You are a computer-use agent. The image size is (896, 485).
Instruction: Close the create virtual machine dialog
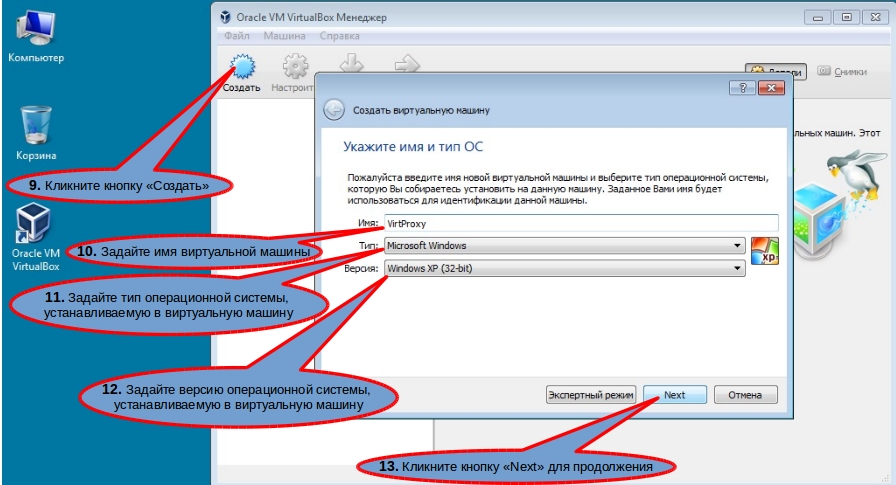[771, 88]
